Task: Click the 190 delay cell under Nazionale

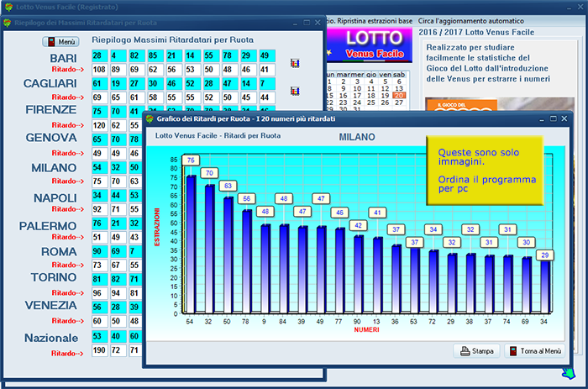Action: (100, 350)
